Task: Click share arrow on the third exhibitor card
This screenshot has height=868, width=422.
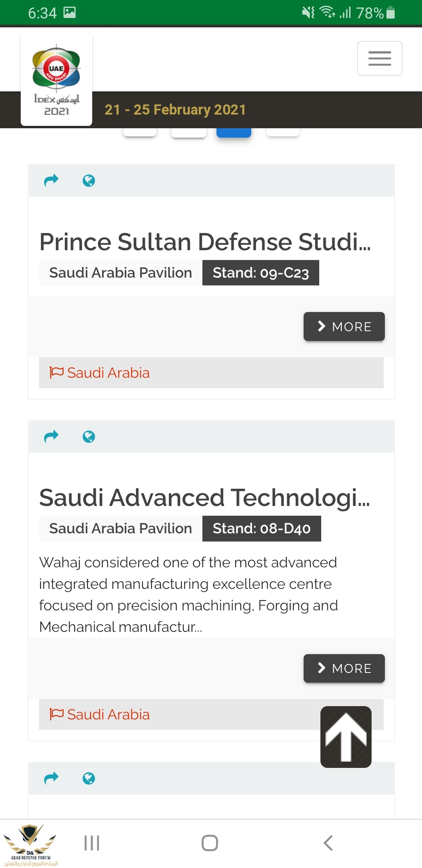Action: pos(51,778)
